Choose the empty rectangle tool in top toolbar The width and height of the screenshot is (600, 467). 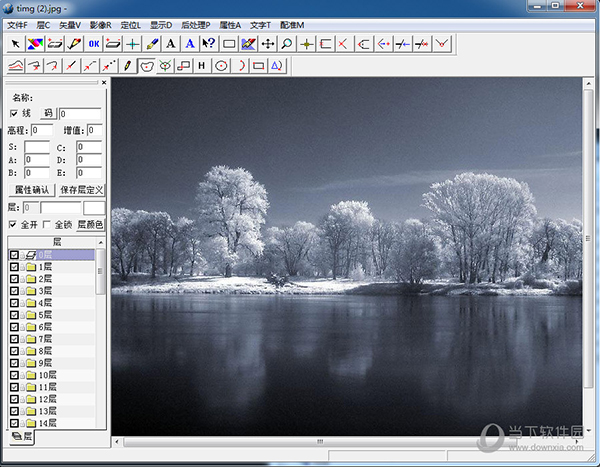point(229,44)
